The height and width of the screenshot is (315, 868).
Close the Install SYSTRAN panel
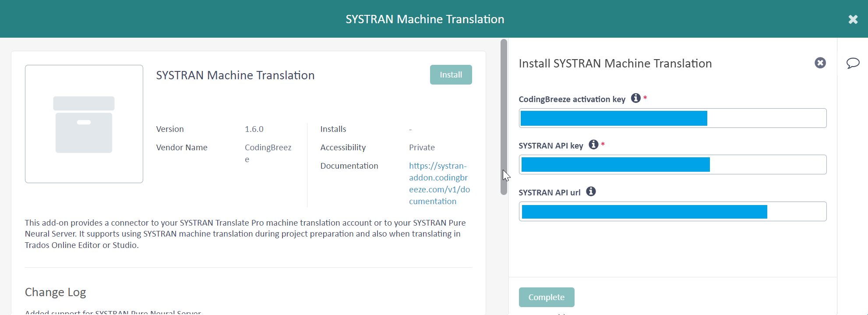(820, 63)
